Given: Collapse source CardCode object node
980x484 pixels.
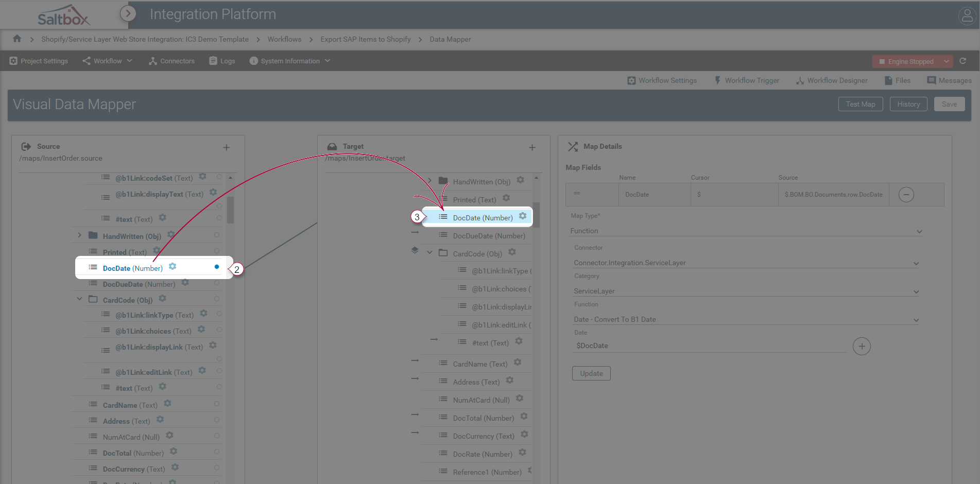Looking at the screenshot, I should pos(79,299).
